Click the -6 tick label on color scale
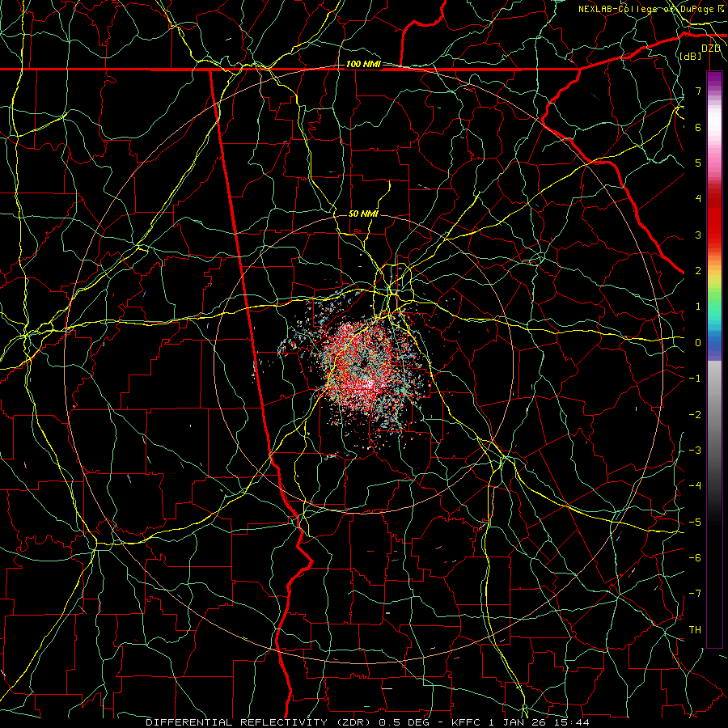The image size is (728, 728). tap(695, 558)
